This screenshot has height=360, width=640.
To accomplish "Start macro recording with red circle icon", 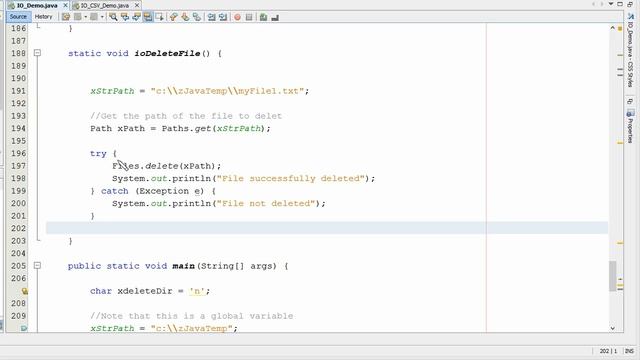I will click(238, 17).
